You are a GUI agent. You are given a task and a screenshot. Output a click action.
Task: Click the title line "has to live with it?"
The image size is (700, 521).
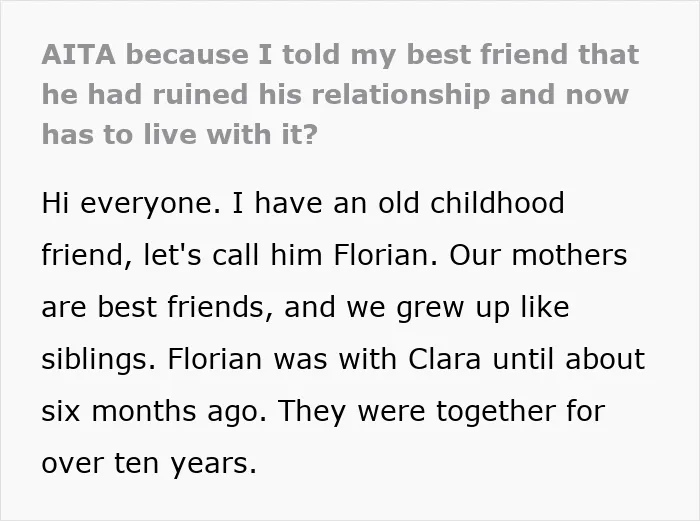tap(179, 134)
